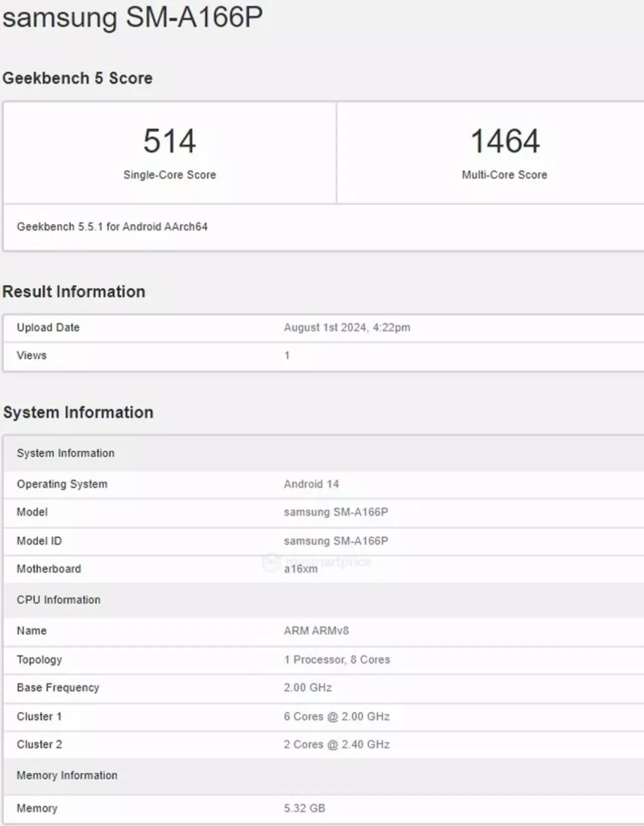Click the single-core score value 514
This screenshot has width=644, height=826.
(170, 141)
